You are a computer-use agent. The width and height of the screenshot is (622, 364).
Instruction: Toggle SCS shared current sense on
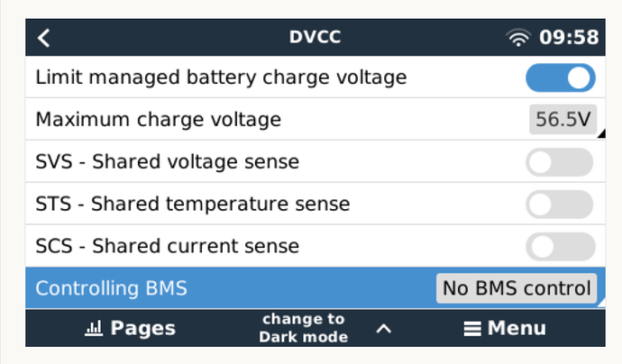[x=560, y=246]
